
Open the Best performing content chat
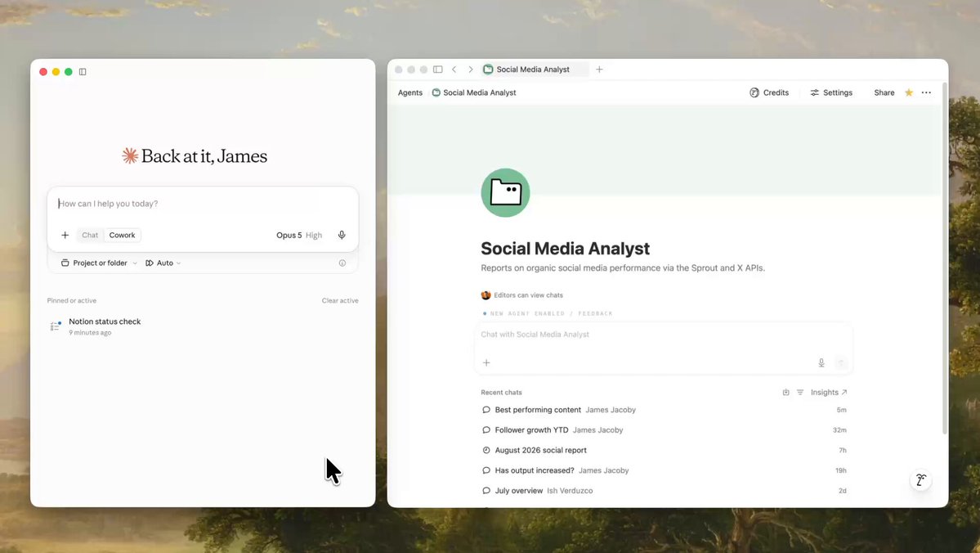coord(664,410)
